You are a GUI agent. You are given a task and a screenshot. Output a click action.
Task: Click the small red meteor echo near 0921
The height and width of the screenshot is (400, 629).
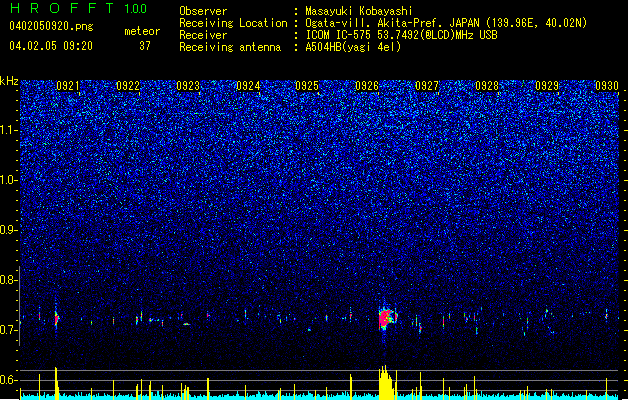[57, 319]
